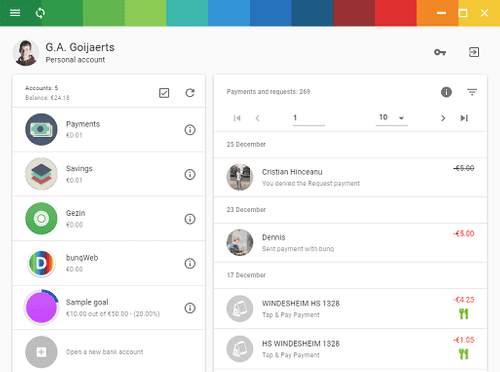Go to next payments page
This screenshot has width=500, height=372.
443,118
